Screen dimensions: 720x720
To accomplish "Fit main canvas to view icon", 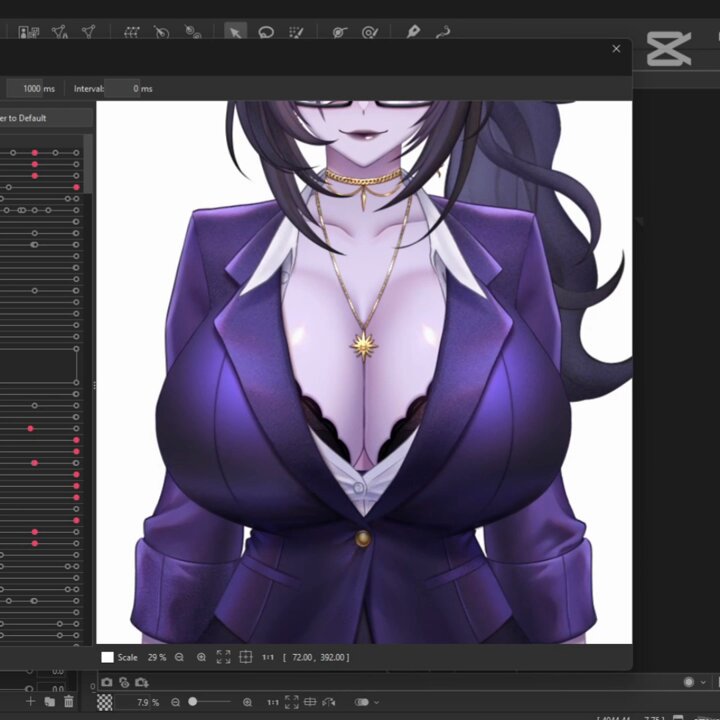I will coord(292,702).
